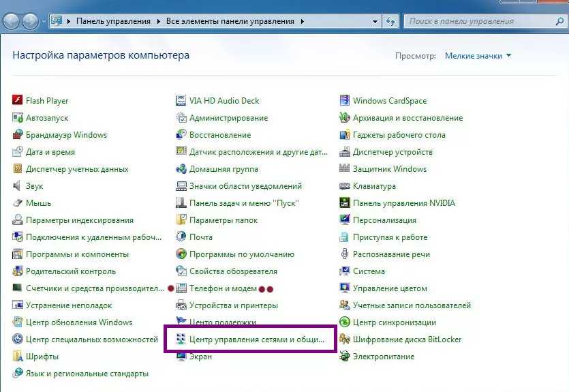569x392 pixels.
Task: Click the Брандмауэр Windows icon
Action: [18, 135]
